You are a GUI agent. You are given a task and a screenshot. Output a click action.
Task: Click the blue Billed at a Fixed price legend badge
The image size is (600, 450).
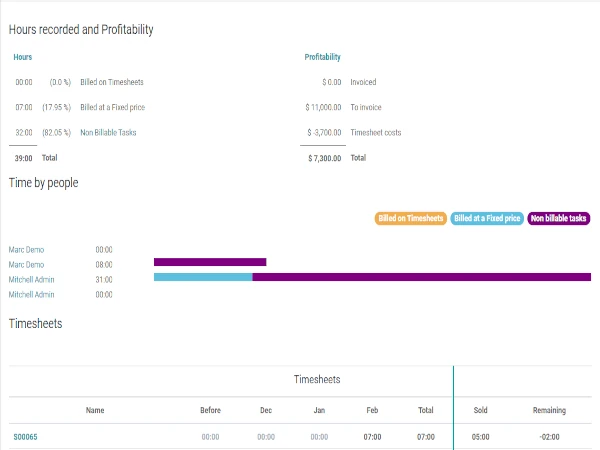(x=487, y=218)
